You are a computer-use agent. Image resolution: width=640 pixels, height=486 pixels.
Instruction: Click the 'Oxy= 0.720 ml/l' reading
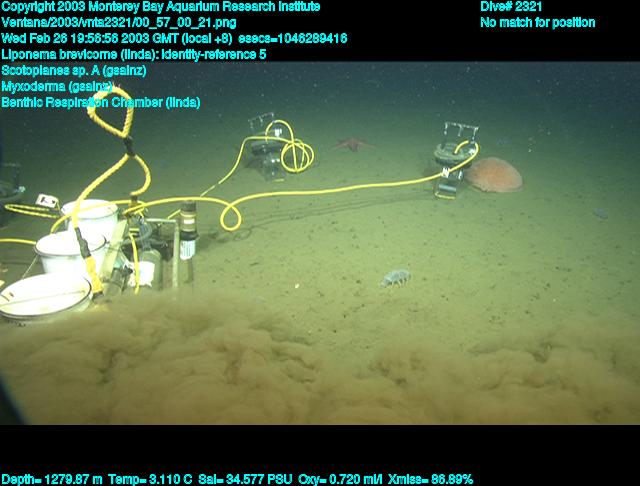click(x=340, y=479)
